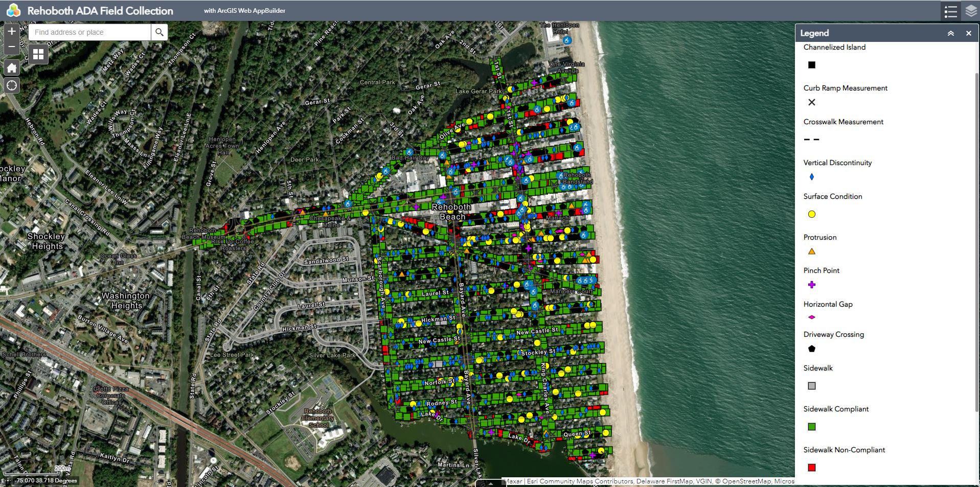Click the coordinate crosshair icon at bottom-left
980x487 pixels.
[x=8, y=480]
